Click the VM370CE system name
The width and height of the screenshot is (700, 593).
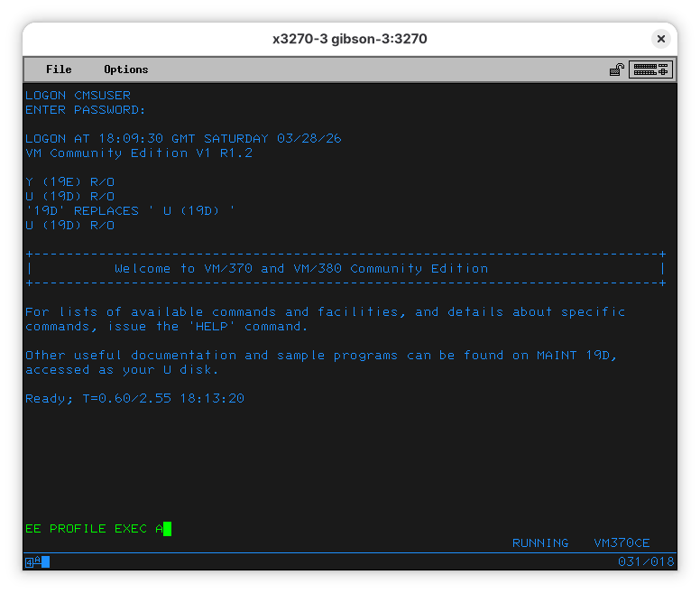(622, 543)
